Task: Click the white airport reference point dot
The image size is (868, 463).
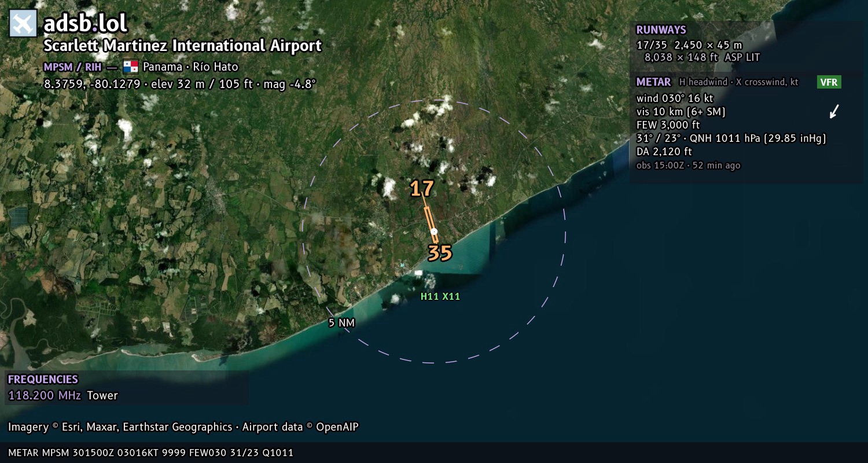Action: click(x=434, y=231)
